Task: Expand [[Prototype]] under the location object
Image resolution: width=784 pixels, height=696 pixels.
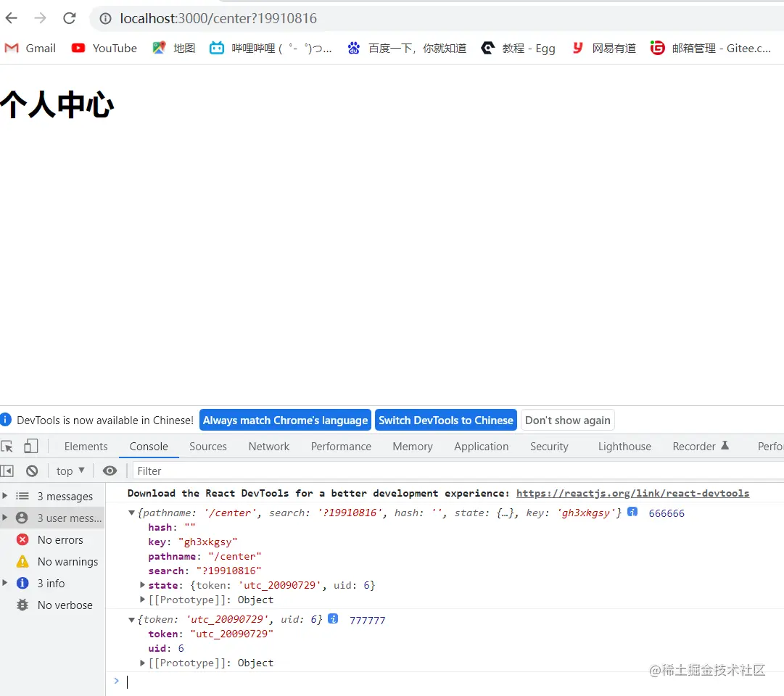Action: click(x=142, y=599)
